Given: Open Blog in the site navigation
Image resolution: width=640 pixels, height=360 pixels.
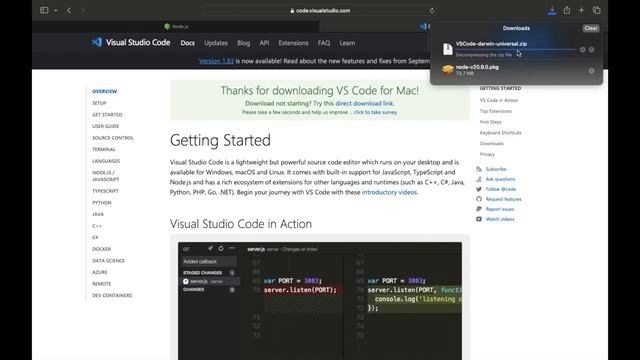Looking at the screenshot, I should tap(244, 43).
